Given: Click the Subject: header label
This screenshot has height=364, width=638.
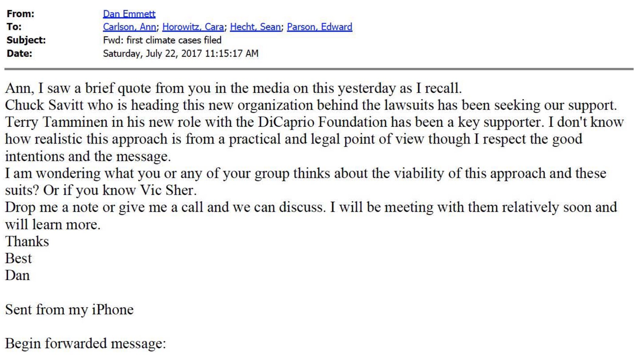Looking at the screenshot, I should click(26, 40).
